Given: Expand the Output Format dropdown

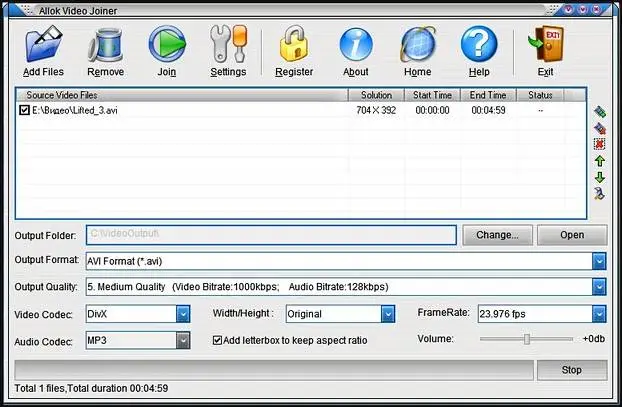Looking at the screenshot, I should click(599, 261).
